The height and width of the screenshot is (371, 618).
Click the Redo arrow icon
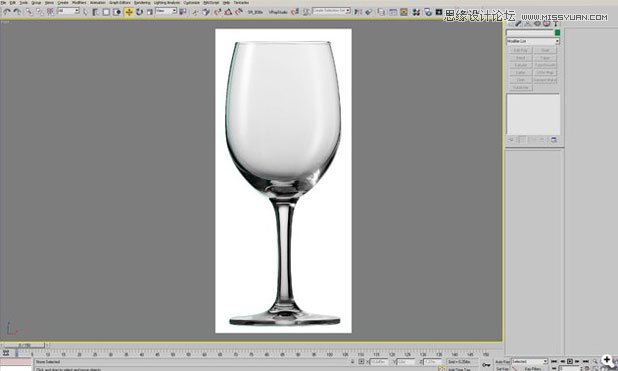[x=17, y=12]
